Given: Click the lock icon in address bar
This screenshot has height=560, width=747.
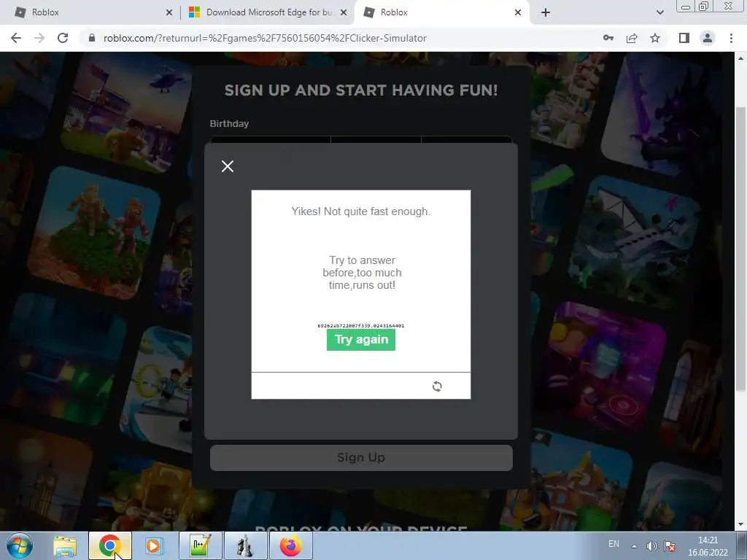Looking at the screenshot, I should click(x=92, y=38).
